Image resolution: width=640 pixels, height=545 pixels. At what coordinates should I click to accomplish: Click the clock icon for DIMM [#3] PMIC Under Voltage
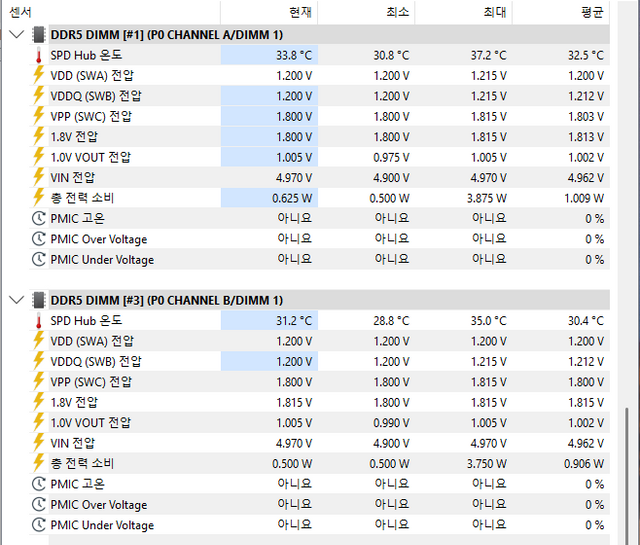pyautogui.click(x=39, y=525)
